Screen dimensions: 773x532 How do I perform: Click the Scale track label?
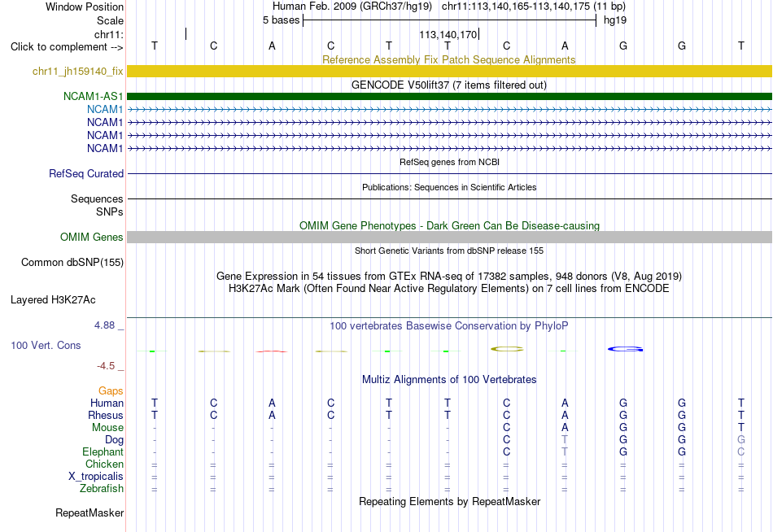point(110,20)
